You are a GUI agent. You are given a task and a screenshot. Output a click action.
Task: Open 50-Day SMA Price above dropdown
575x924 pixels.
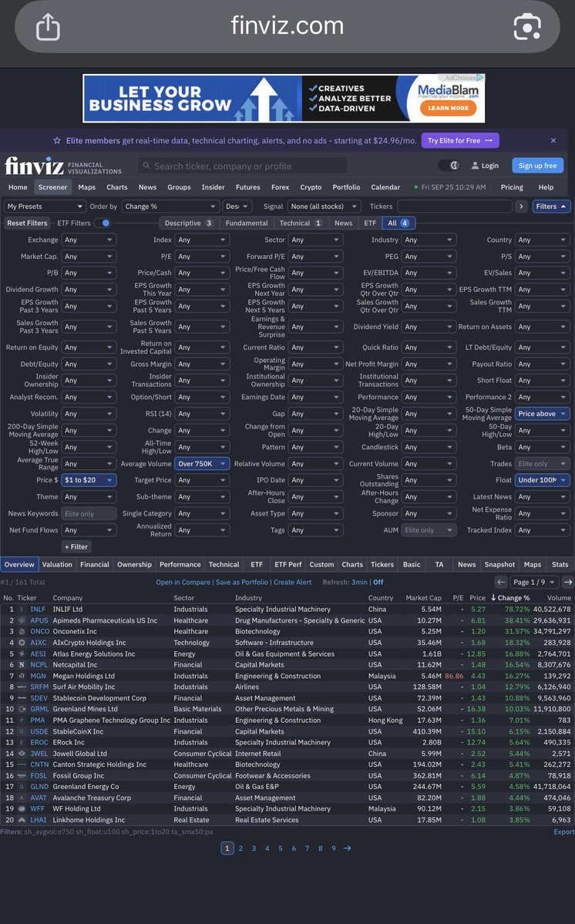[542, 414]
